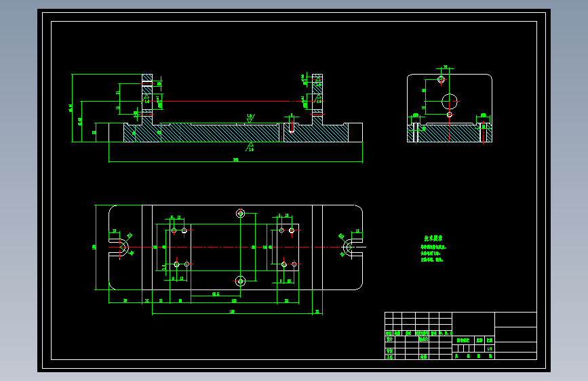
Task: Click the hatched base plate in front section
Action: (236, 133)
